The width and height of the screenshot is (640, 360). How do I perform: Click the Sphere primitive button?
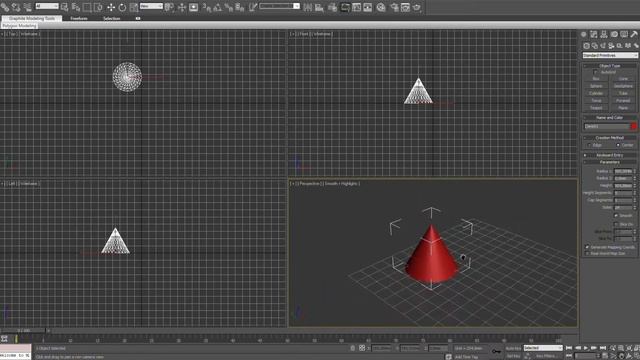pos(596,86)
